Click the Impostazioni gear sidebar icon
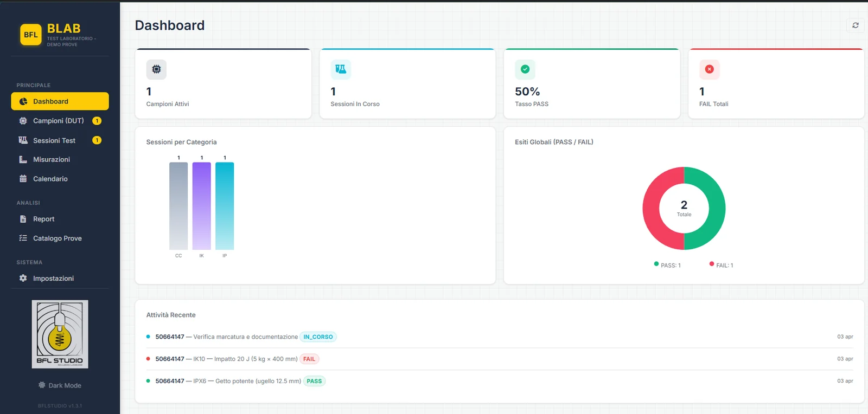 click(x=23, y=278)
